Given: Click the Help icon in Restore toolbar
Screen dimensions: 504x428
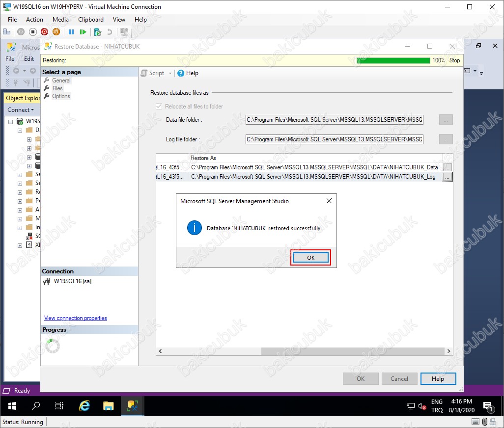Looking at the screenshot, I should coord(181,73).
